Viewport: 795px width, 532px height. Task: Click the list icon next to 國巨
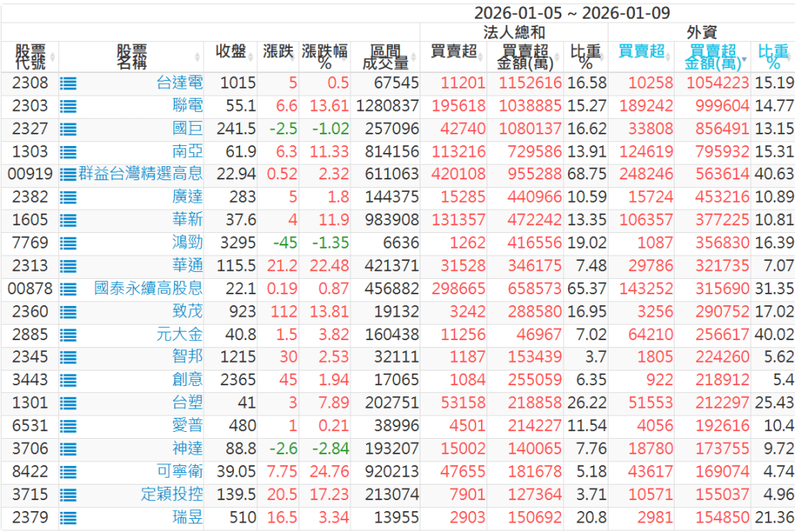tap(68, 130)
